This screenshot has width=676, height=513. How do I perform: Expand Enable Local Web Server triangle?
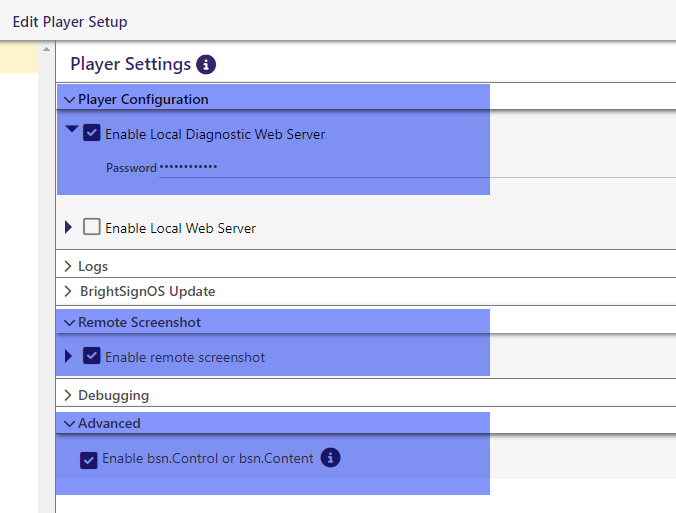point(69,227)
